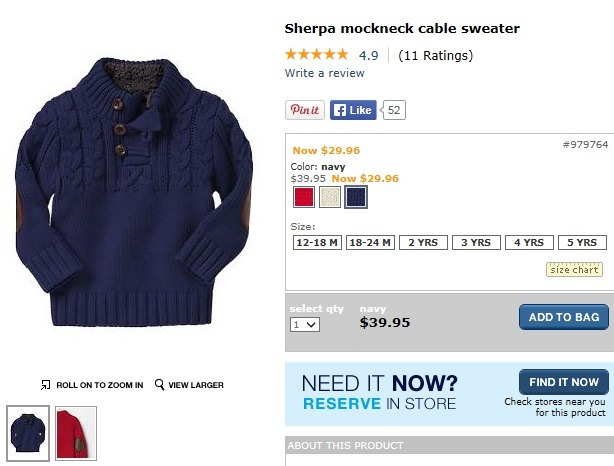Viewport: 614px width, 466px height.
Task: Show the red sweater thumbnail image
Action: 76,433
